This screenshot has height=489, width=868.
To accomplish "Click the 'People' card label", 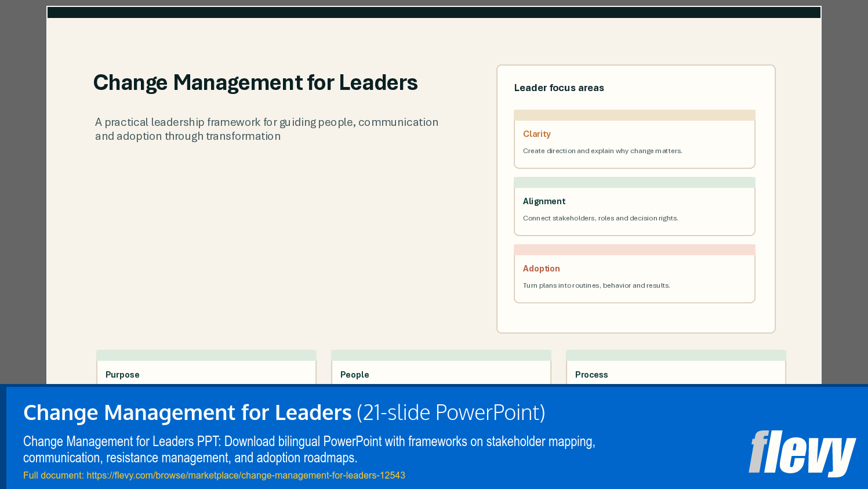I will tap(354, 375).
